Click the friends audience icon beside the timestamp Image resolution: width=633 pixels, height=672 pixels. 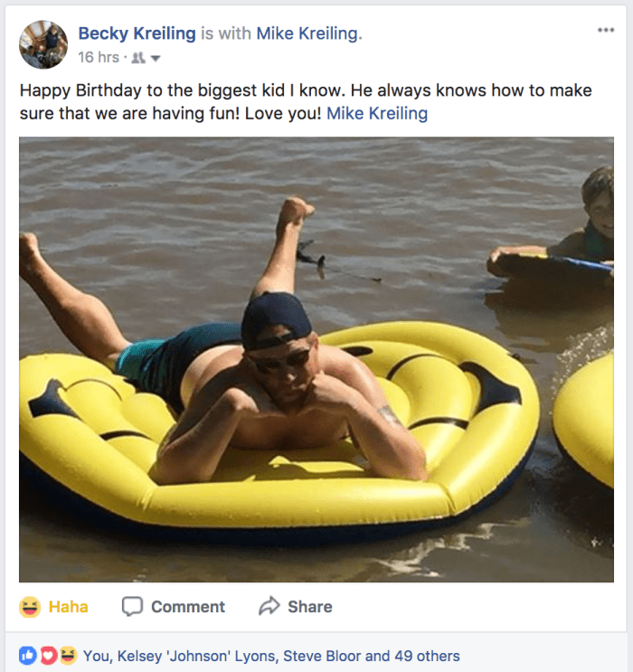[138, 58]
